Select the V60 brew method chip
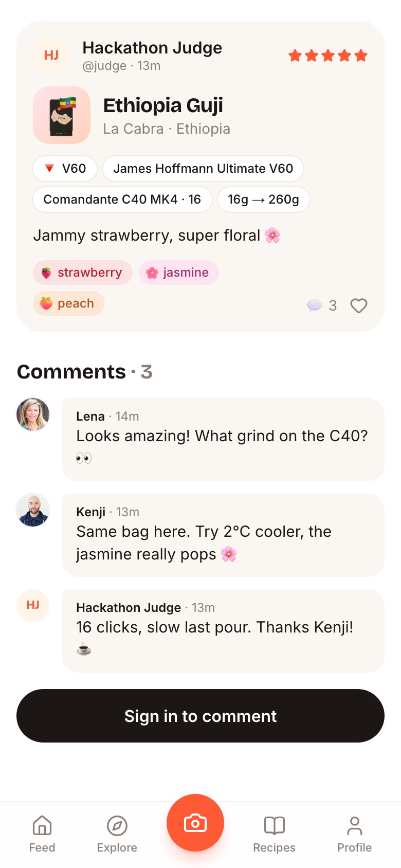The image size is (401, 868). [65, 169]
